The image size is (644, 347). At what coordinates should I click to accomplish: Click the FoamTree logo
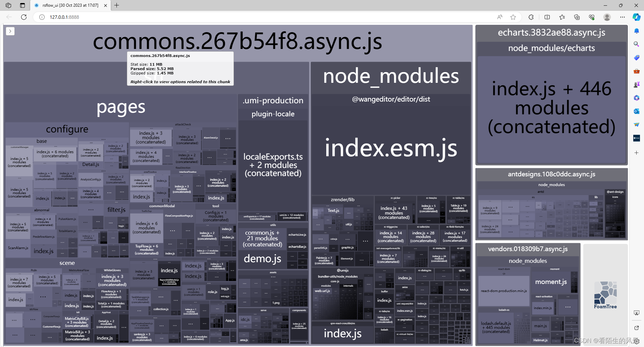tap(605, 295)
